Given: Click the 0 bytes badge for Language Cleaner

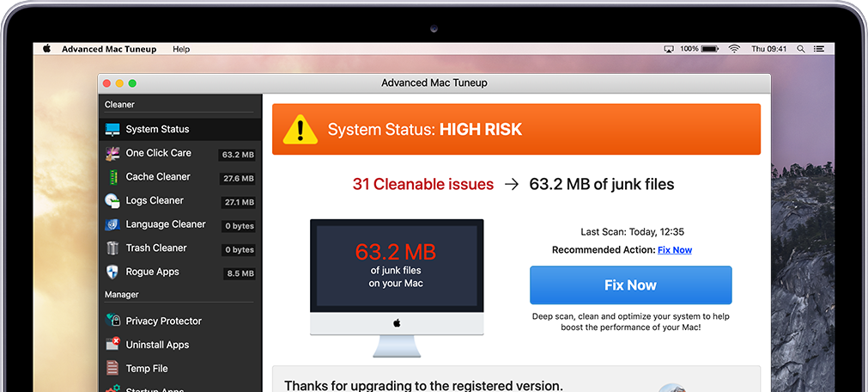Looking at the screenshot, I should point(239,226).
